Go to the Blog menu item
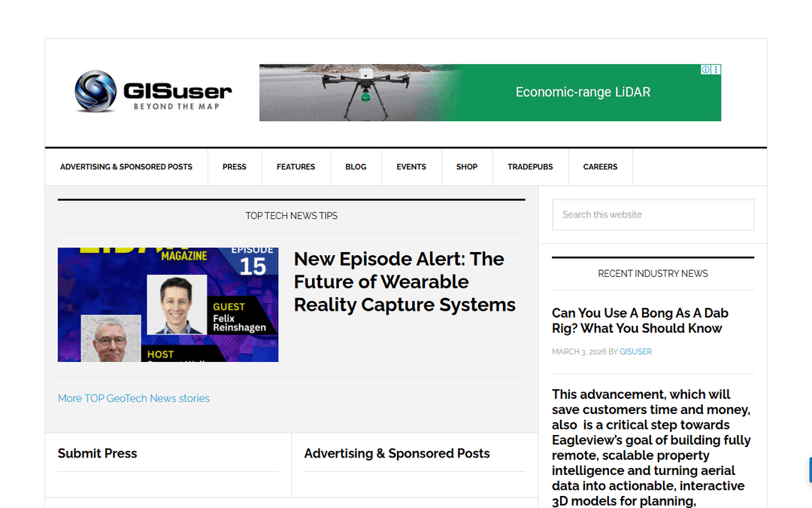The width and height of the screenshot is (812, 508). (356, 167)
